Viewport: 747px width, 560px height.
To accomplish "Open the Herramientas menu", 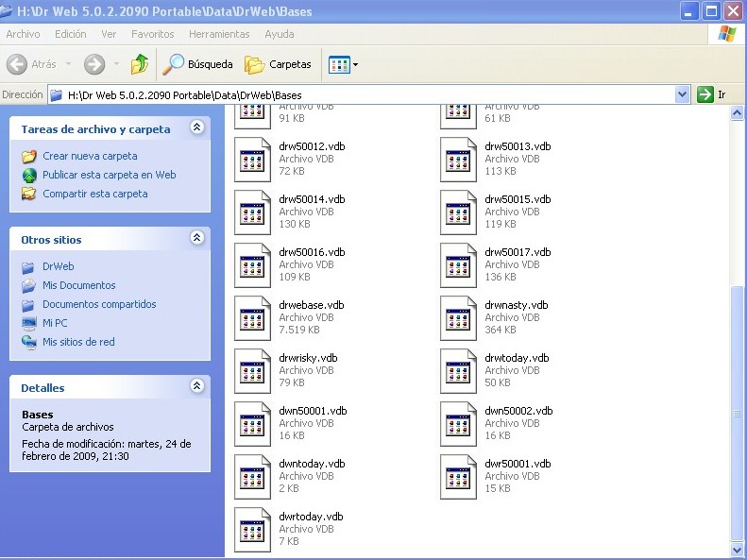I will tap(219, 34).
